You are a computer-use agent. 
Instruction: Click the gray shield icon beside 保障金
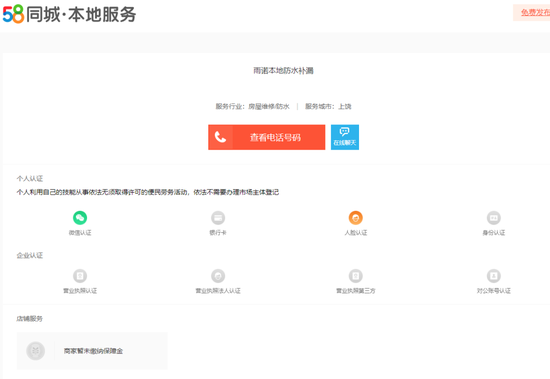(x=35, y=351)
